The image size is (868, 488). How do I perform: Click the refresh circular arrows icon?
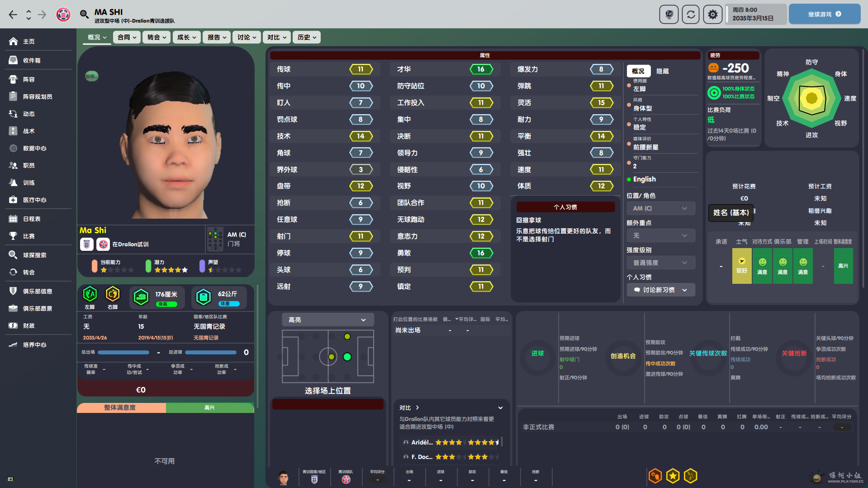[691, 14]
